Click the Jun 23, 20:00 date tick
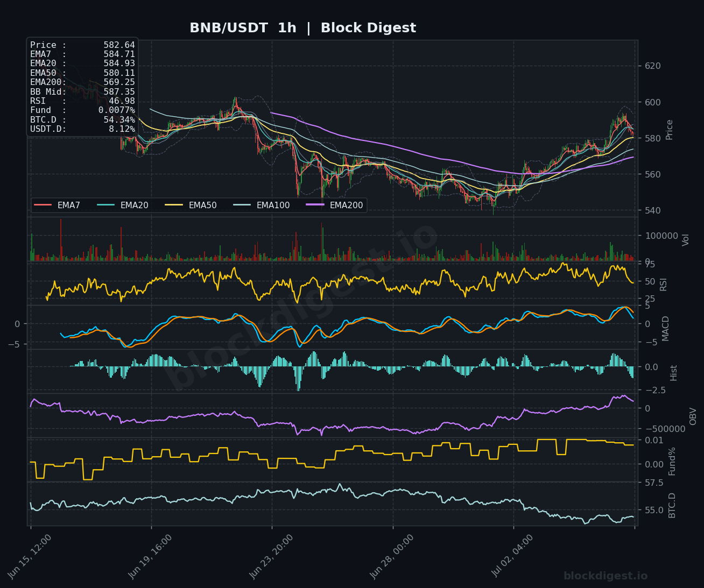Image resolution: width=704 pixels, height=588 pixels. [x=272, y=556]
